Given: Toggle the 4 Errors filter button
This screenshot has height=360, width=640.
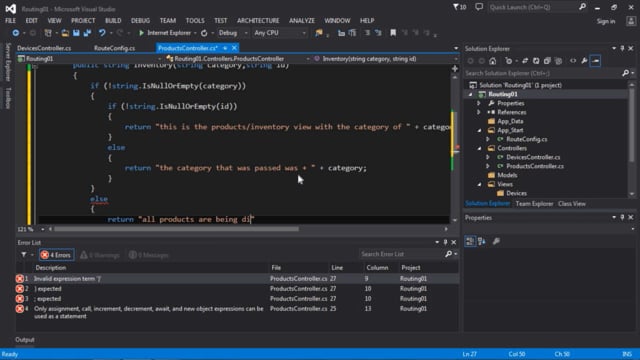Looking at the screenshot, I should pyautogui.click(x=56, y=255).
